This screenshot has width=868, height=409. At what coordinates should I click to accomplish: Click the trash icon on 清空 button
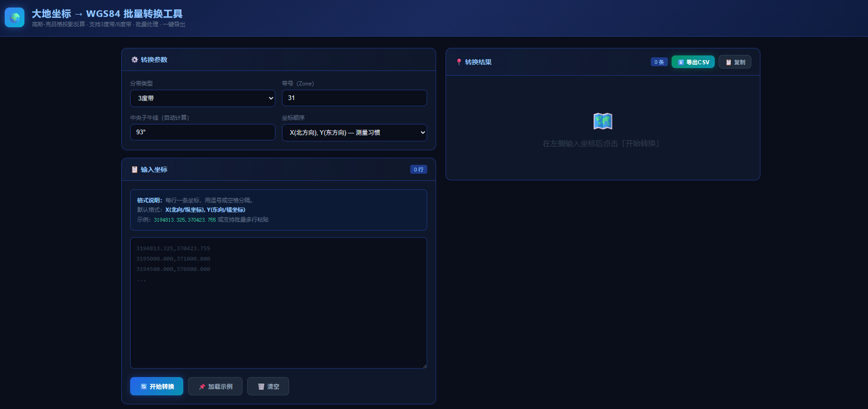click(x=261, y=386)
